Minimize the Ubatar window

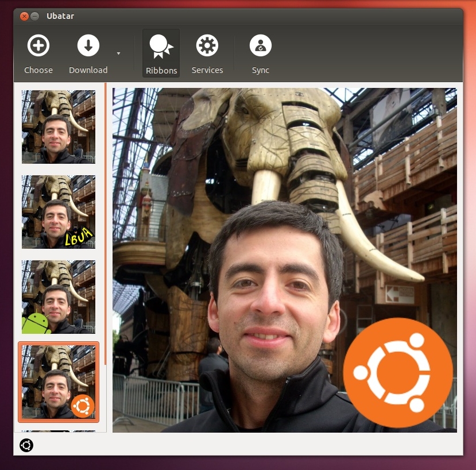(35, 16)
